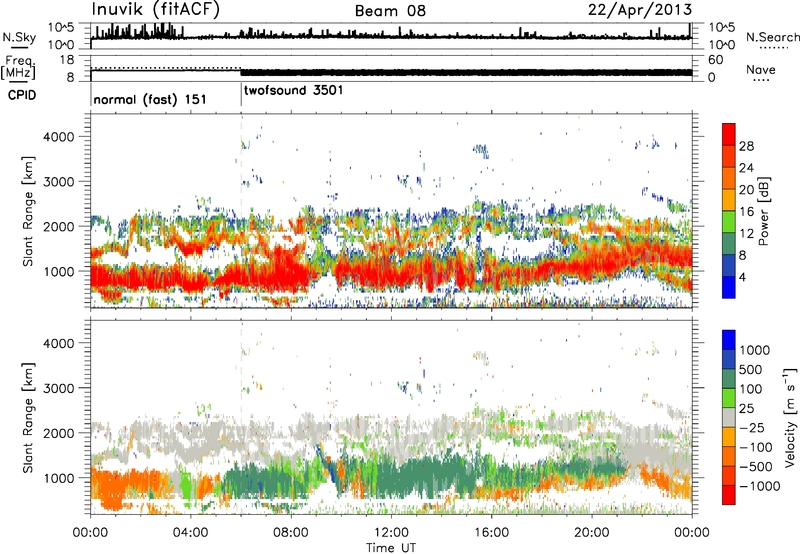Screen dimensions: 800x554
Task: Click the '1000' value on the Velocity scale
Action: (x=755, y=350)
